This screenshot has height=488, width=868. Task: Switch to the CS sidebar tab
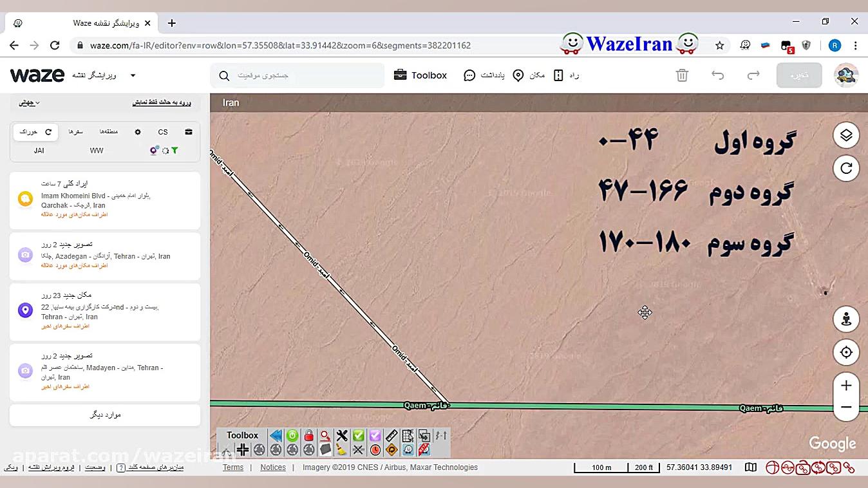coord(163,132)
